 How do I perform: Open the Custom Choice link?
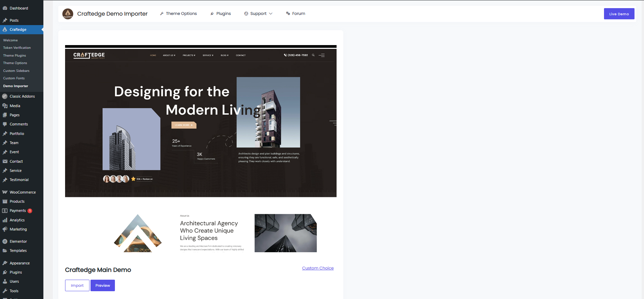click(x=318, y=268)
